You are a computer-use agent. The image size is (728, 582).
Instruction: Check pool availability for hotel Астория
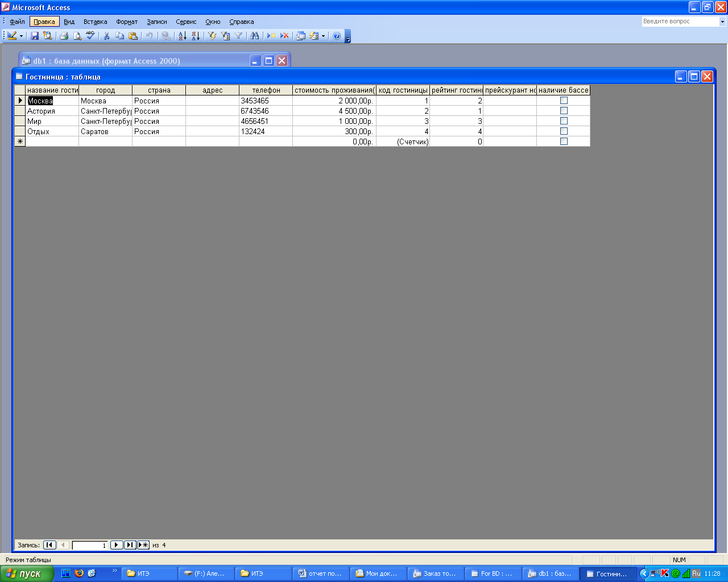[x=564, y=111]
